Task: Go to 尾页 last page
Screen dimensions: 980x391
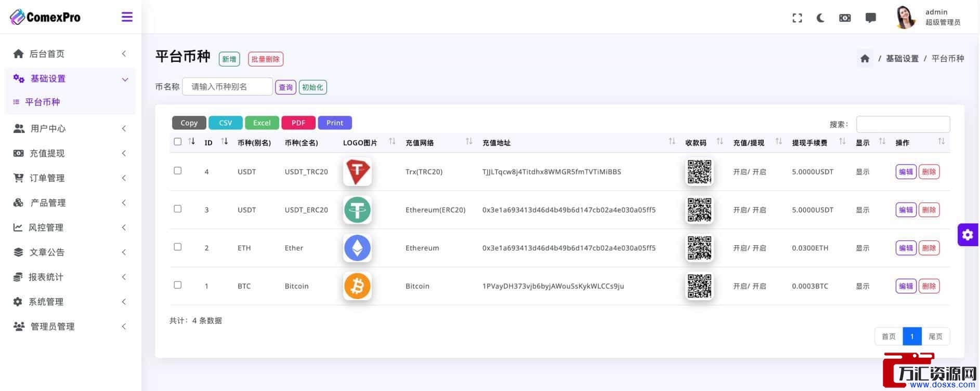Action: point(935,336)
